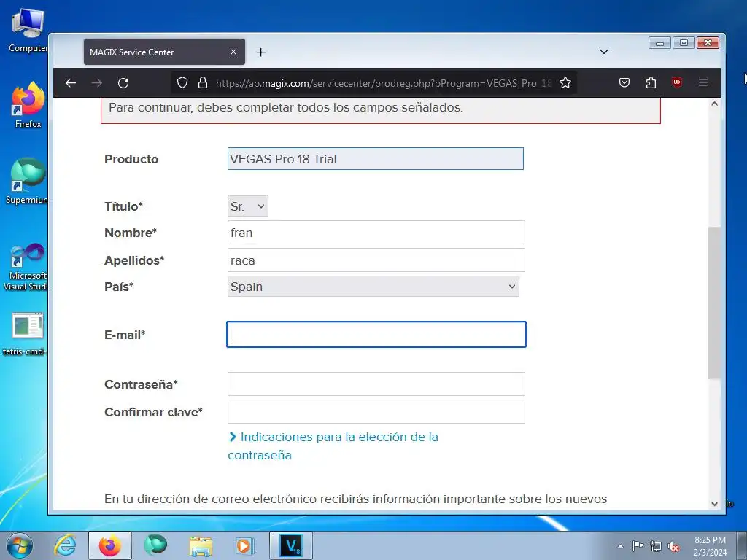Open the media player taskbar icon
This screenshot has height=560, width=747.
tap(245, 545)
